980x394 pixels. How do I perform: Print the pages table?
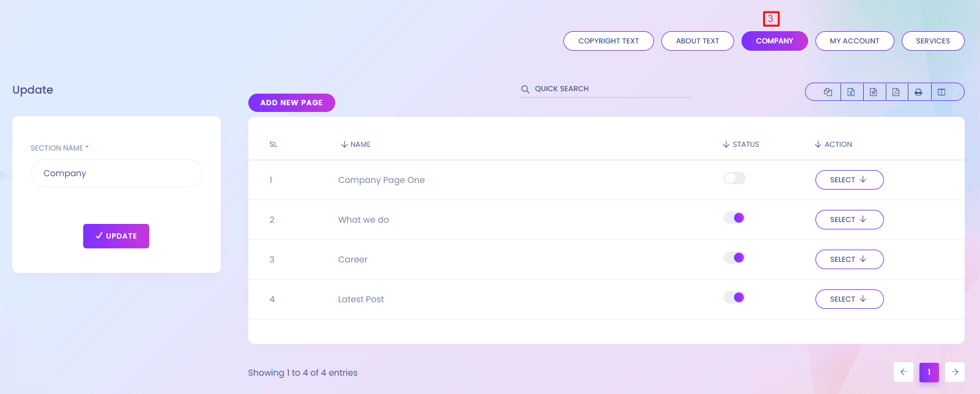pos(918,92)
